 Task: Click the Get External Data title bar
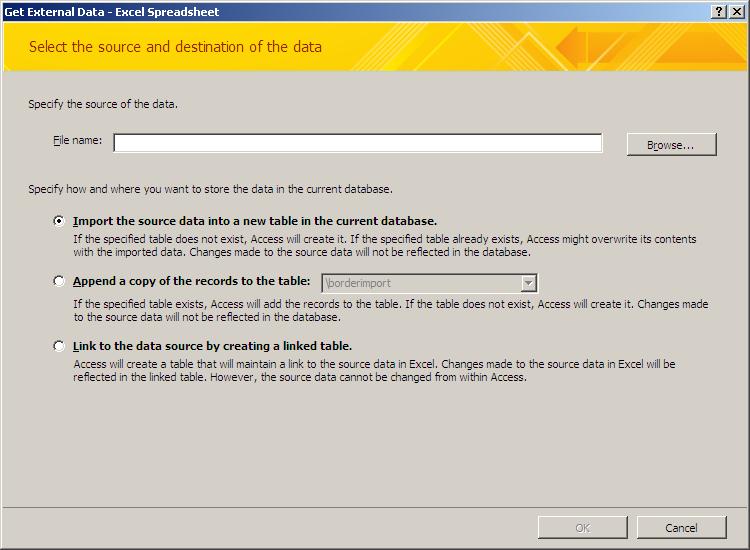click(354, 12)
